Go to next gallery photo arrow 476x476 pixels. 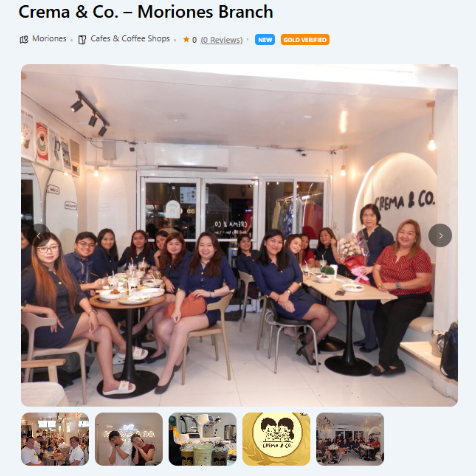click(440, 236)
